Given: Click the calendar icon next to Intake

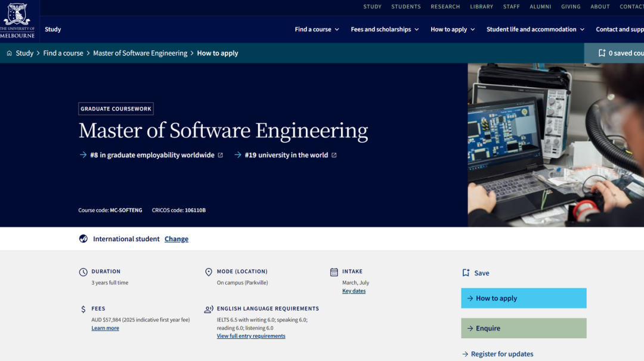Looking at the screenshot, I should click(x=334, y=272).
